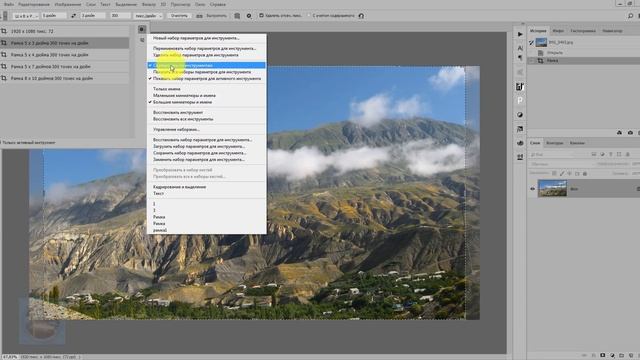Select the Straighten (Выпрямить) tool icon

tap(199, 16)
